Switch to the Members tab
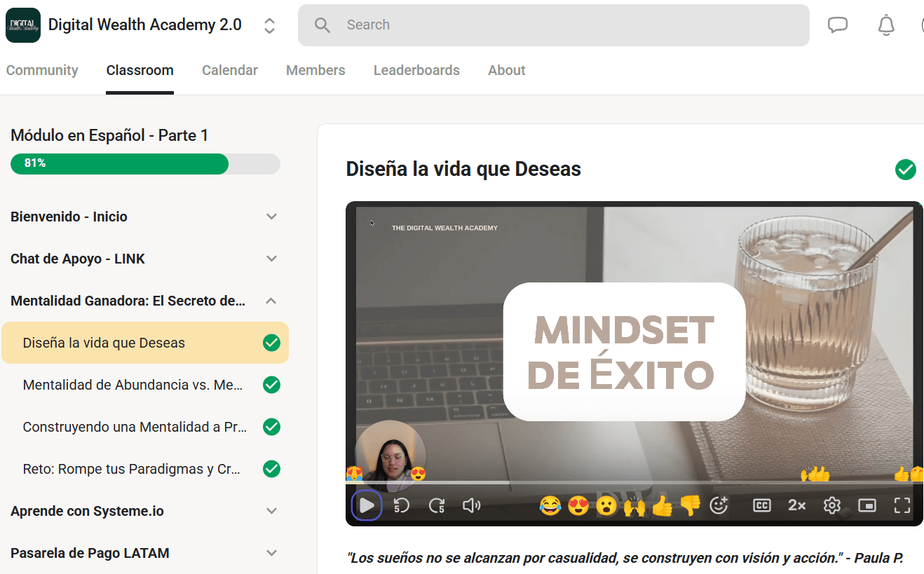Viewport: 924px width, 574px height. click(315, 70)
